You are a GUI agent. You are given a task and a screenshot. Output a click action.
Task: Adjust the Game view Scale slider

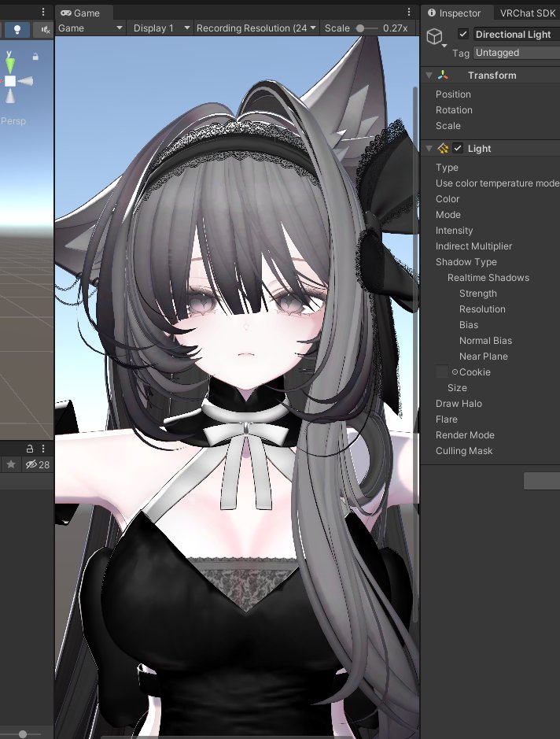366,28
